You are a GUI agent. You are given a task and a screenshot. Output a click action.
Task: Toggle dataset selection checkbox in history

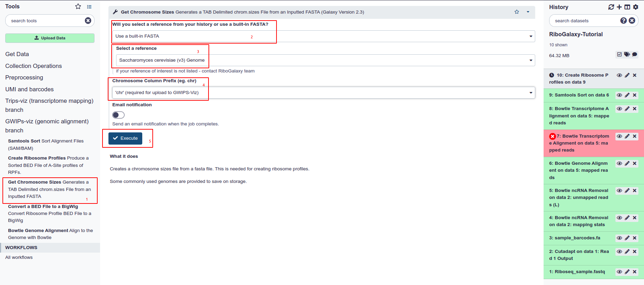pyautogui.click(x=619, y=54)
